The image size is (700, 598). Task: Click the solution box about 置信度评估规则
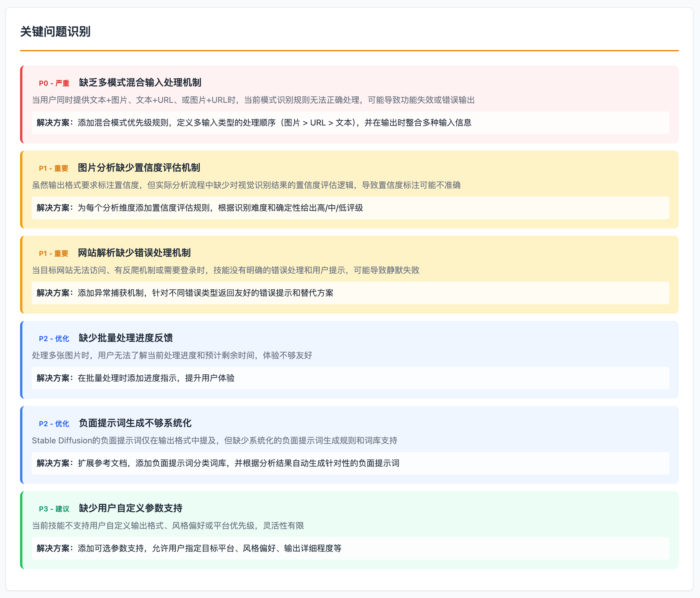tap(350, 208)
